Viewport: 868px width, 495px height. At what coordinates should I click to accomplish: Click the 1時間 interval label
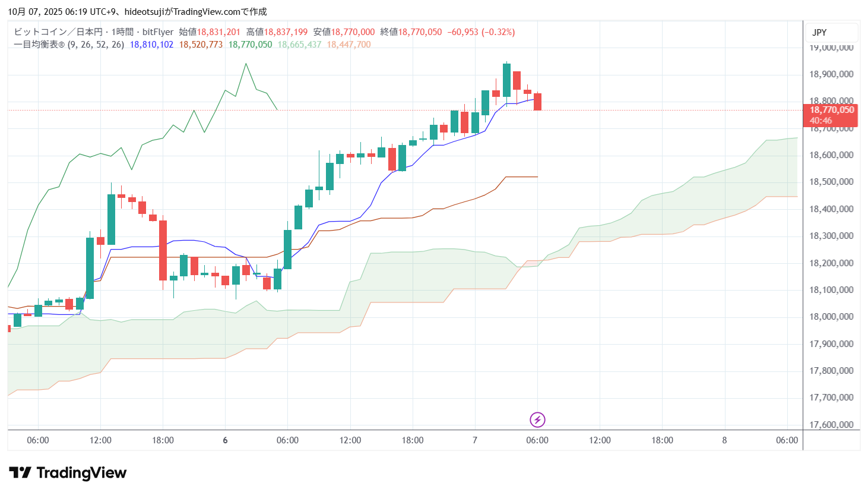[x=122, y=32]
